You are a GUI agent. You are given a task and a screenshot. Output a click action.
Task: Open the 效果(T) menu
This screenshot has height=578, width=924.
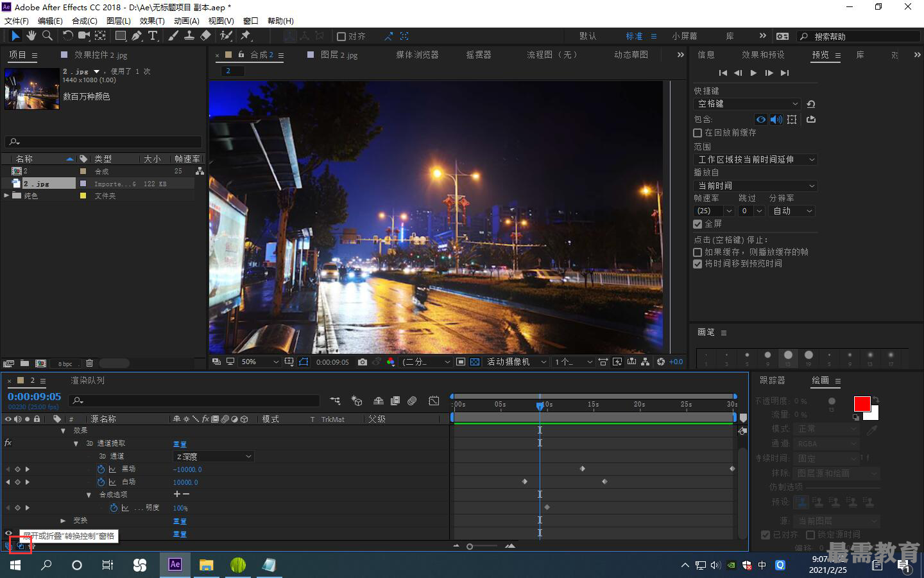[x=152, y=21]
